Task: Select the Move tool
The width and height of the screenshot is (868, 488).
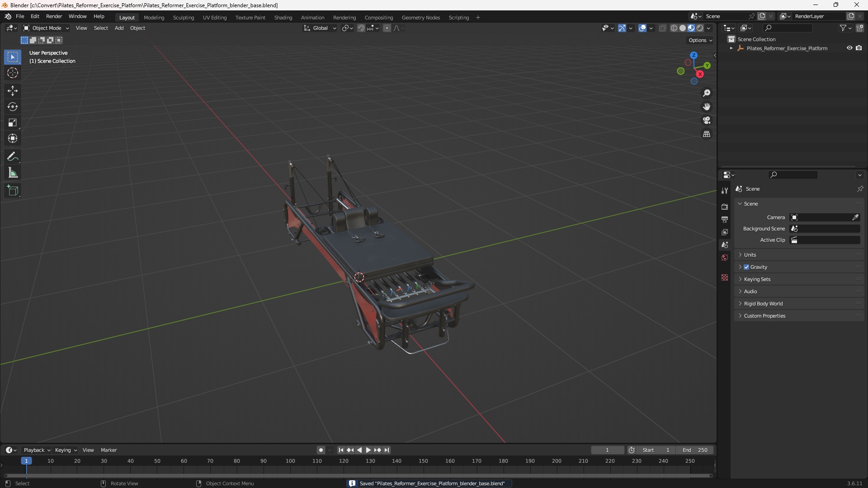Action: tap(13, 91)
